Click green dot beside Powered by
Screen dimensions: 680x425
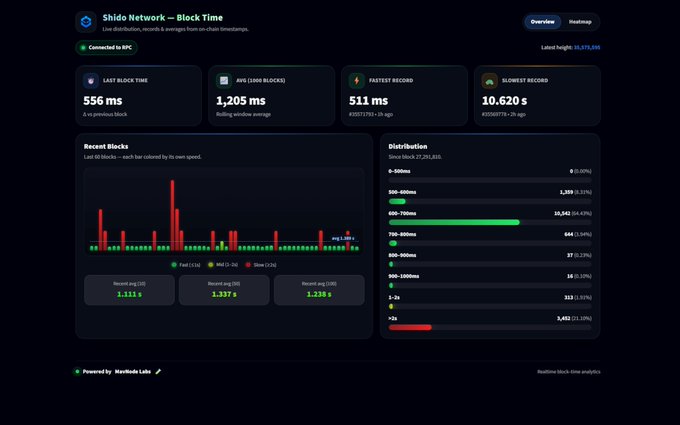tap(77, 372)
